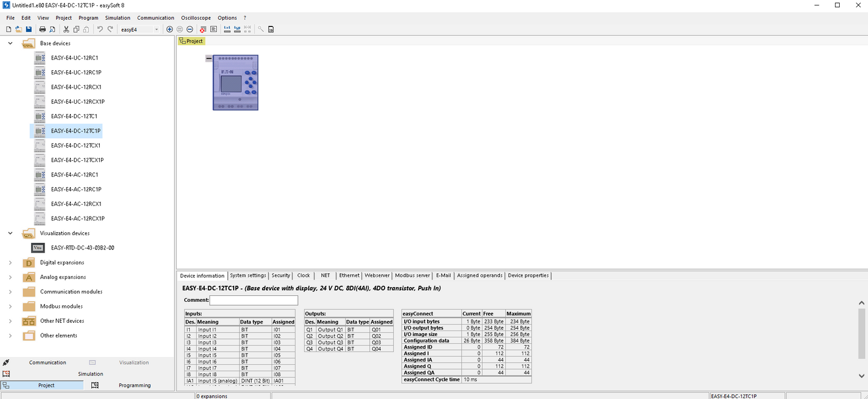The image size is (868, 399).
Task: Select EASY-E4-UC-12RCX1P in the device tree
Action: click(x=77, y=102)
